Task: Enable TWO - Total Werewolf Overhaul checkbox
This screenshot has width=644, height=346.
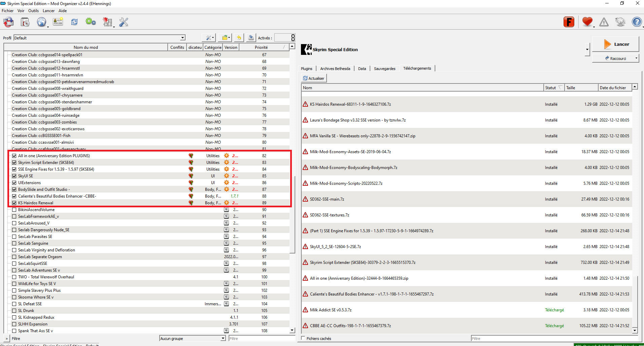Action: coord(14,277)
